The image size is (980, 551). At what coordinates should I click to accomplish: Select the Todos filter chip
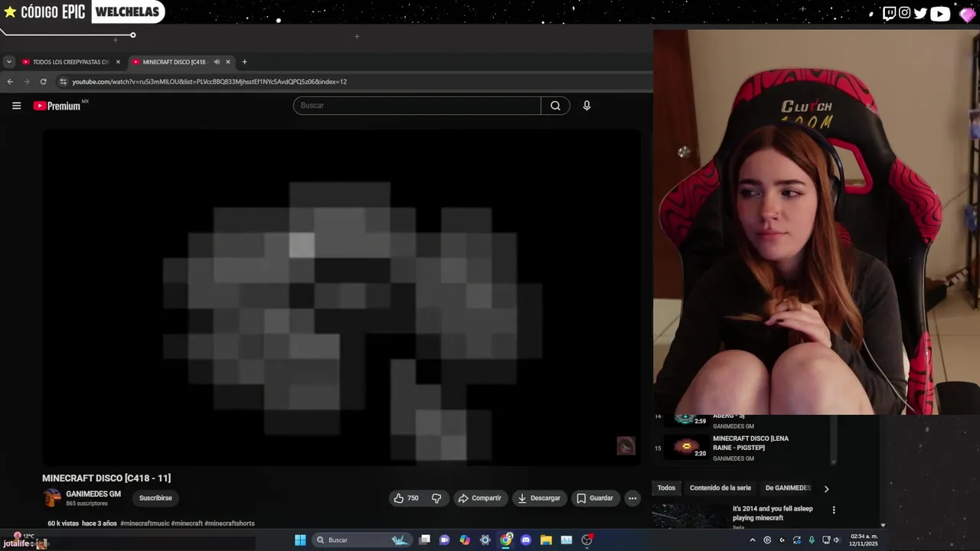tap(666, 488)
